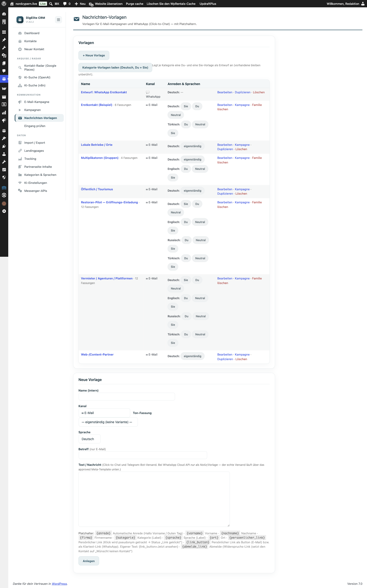The width and height of the screenshot is (367, 588).
Task: Focus the Betreff input field
Action: point(143,455)
